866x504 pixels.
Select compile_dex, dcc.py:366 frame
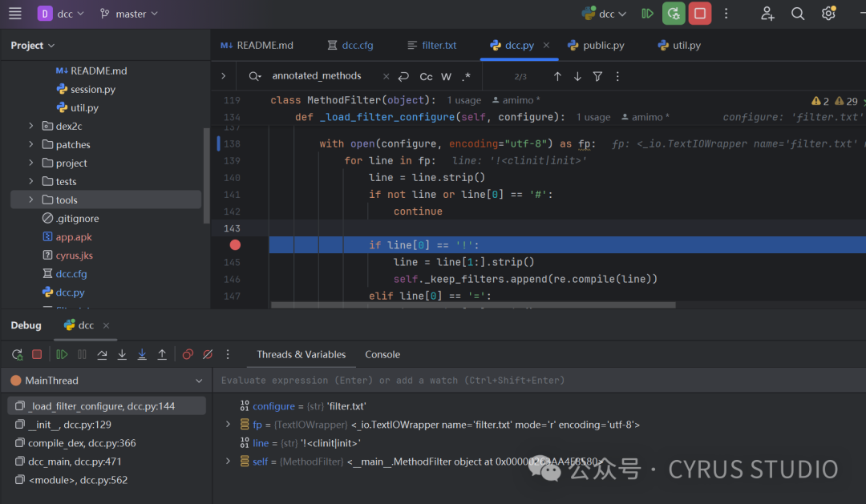click(107, 443)
